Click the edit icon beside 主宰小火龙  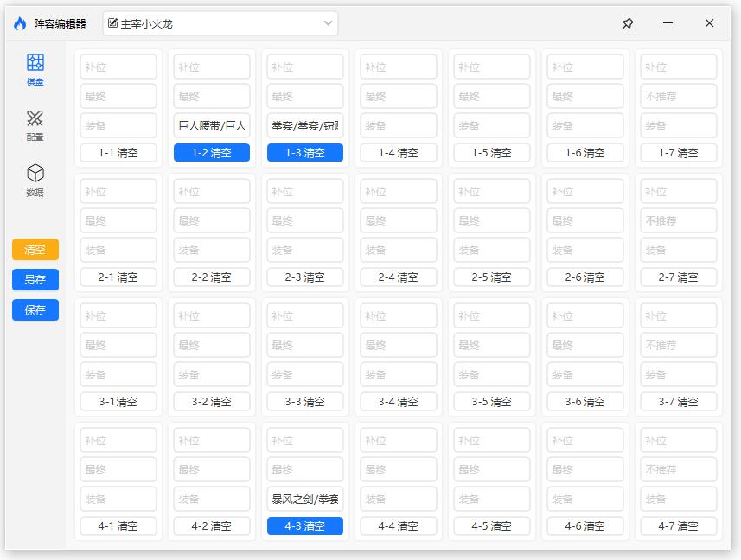pyautogui.click(x=112, y=23)
